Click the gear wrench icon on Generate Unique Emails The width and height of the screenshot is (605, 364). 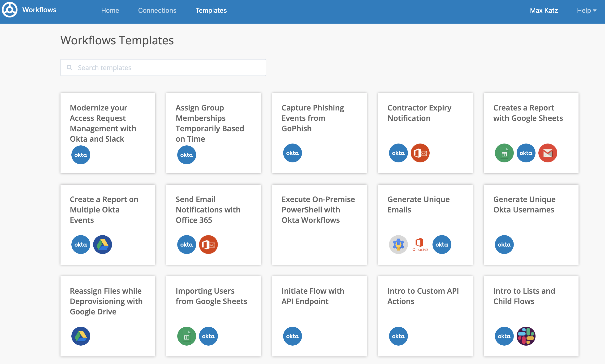click(x=398, y=245)
